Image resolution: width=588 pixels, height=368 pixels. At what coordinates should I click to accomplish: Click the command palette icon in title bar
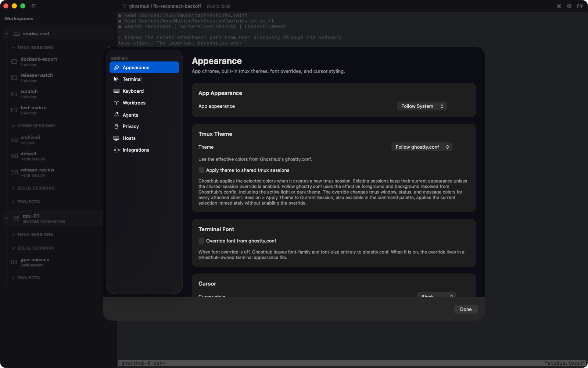pyautogui.click(x=559, y=6)
